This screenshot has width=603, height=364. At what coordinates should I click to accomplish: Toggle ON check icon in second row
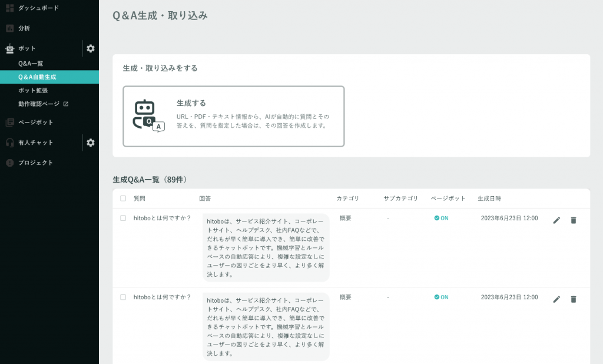point(437,297)
